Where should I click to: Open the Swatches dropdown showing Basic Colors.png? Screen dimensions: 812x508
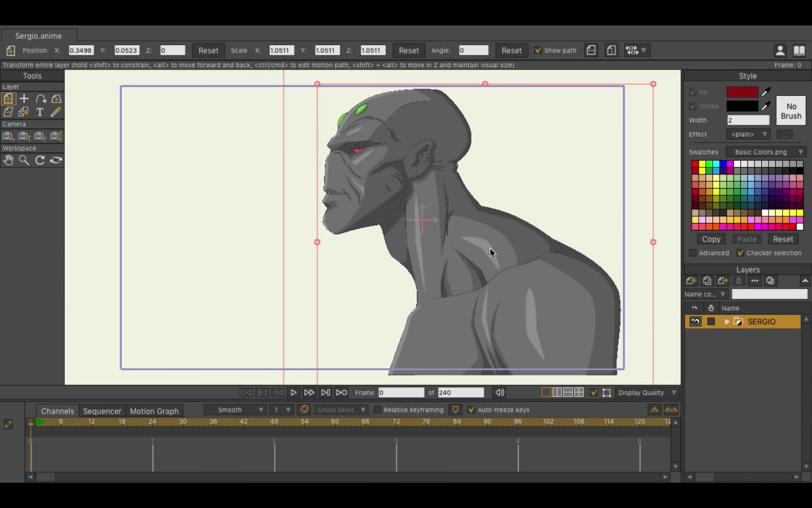click(766, 151)
